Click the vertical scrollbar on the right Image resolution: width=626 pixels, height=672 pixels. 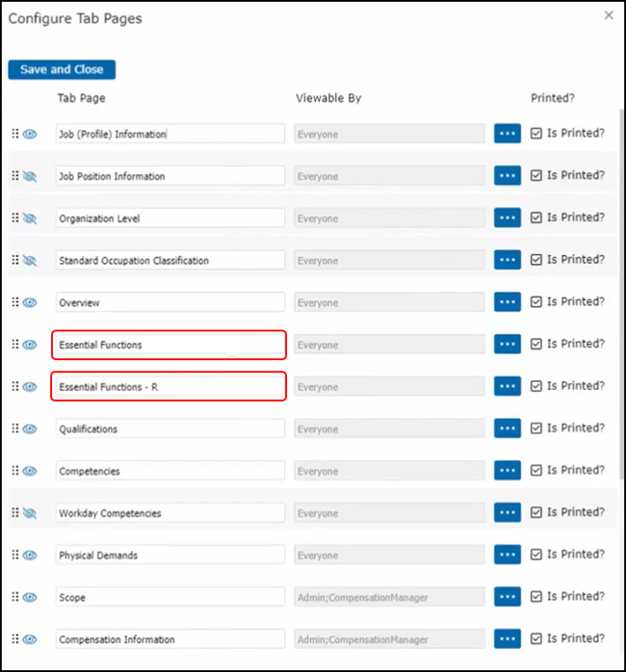pos(619,289)
